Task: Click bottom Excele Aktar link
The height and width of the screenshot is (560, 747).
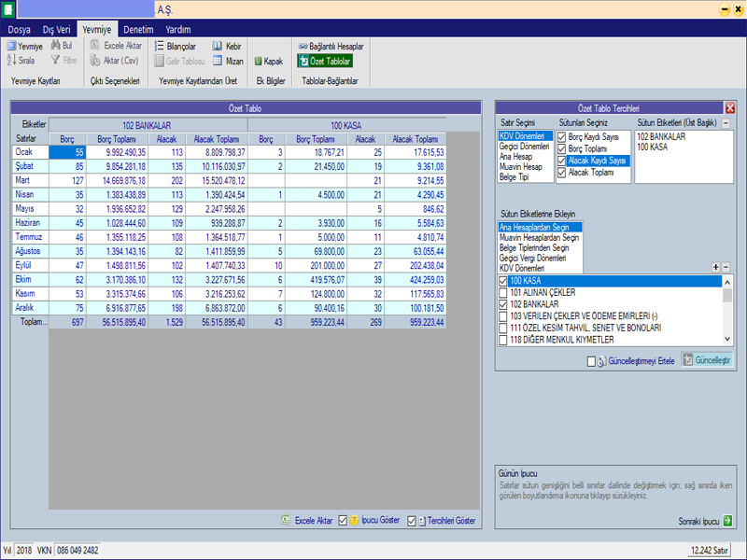Action: 314,521
